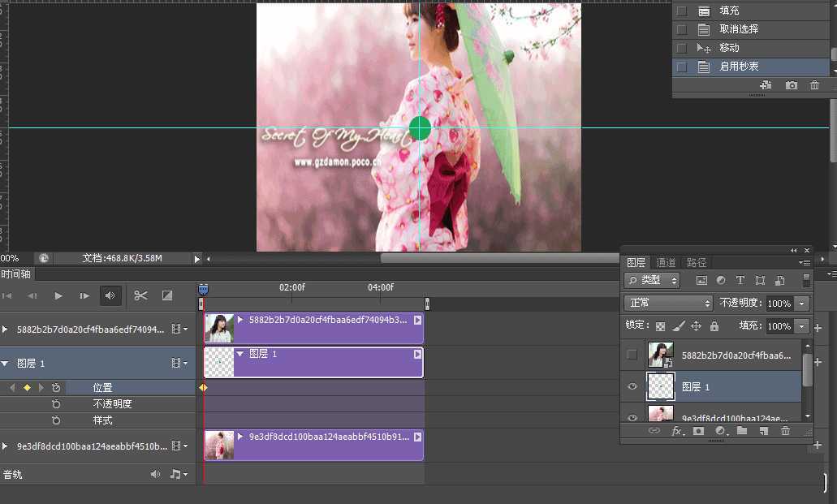Go to next keyframe arrow in 位置 row

(41, 388)
